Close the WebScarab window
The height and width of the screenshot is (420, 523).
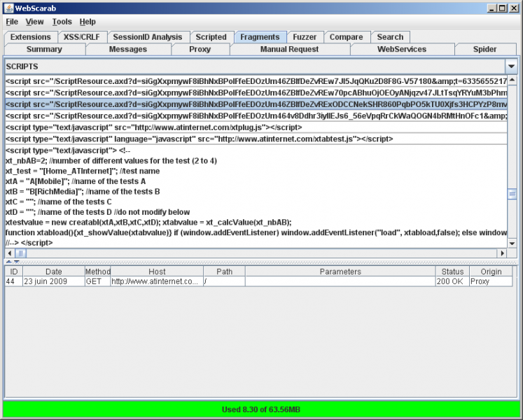[513, 8]
